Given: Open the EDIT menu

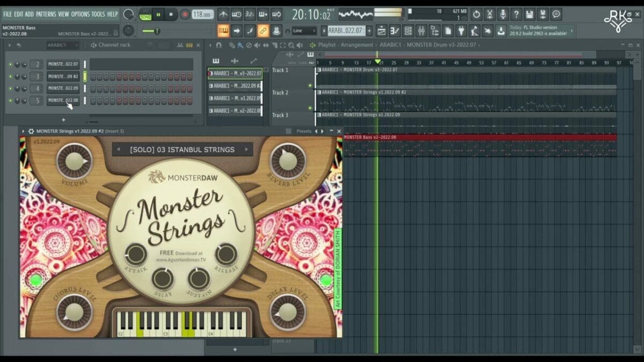Looking at the screenshot, I should 18,14.
